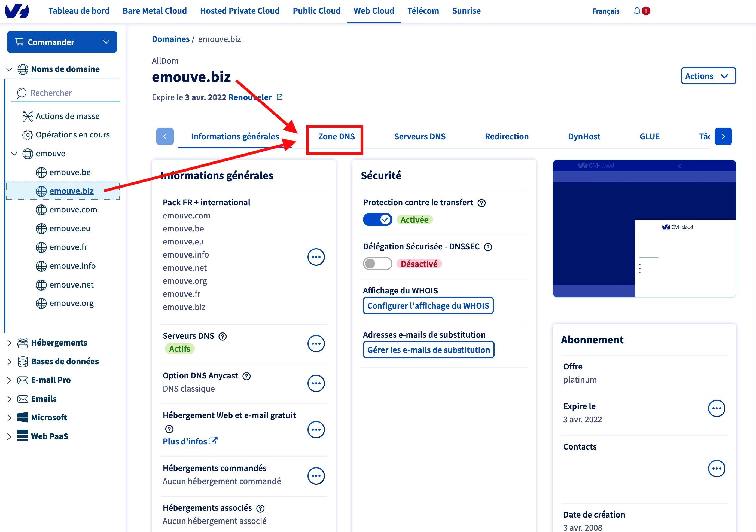This screenshot has width=756, height=532.
Task: Open Hébergements associés help icon
Action: tap(260, 508)
